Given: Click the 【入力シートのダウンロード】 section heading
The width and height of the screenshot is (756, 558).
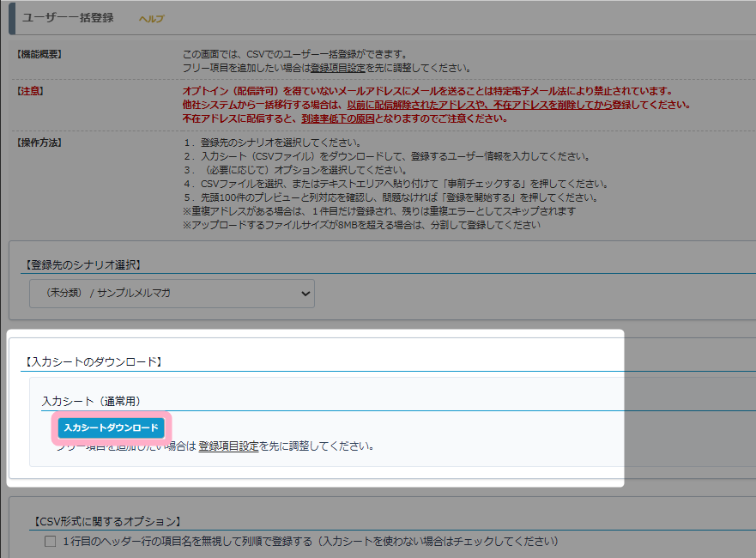Looking at the screenshot, I should (94, 361).
